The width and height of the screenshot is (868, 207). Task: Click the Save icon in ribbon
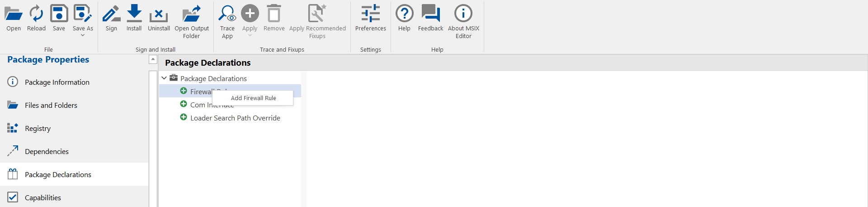[x=59, y=14]
